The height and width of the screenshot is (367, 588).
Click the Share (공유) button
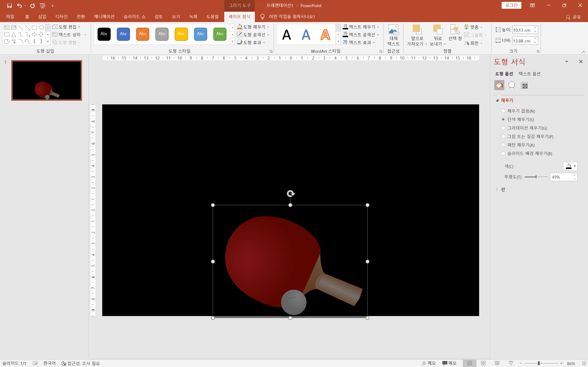tap(574, 17)
